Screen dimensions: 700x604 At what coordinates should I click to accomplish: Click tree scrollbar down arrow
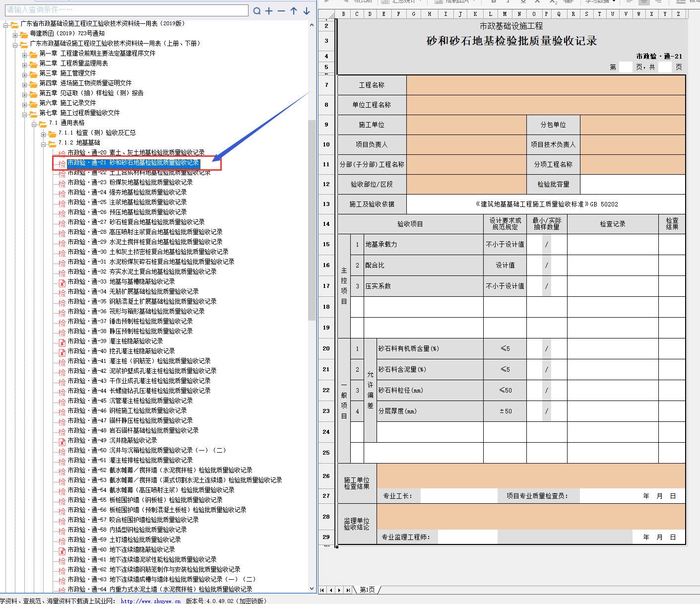(312, 589)
